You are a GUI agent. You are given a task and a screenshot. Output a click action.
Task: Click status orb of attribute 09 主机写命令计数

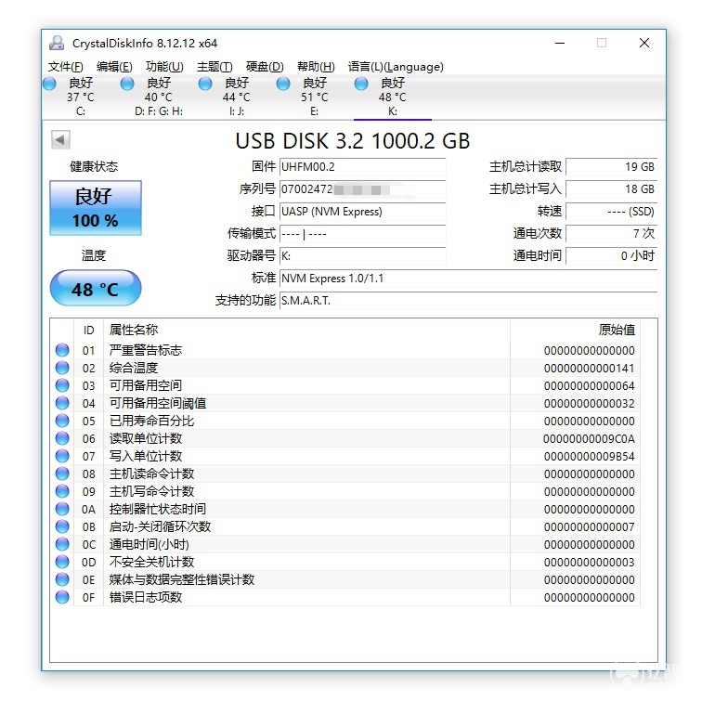[62, 491]
